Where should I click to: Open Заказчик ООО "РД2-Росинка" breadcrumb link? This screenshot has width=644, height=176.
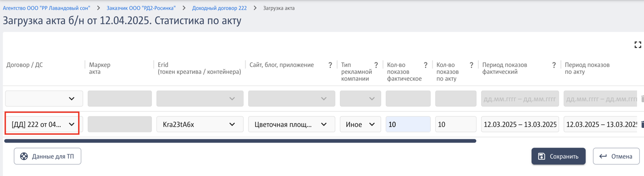[x=141, y=8]
